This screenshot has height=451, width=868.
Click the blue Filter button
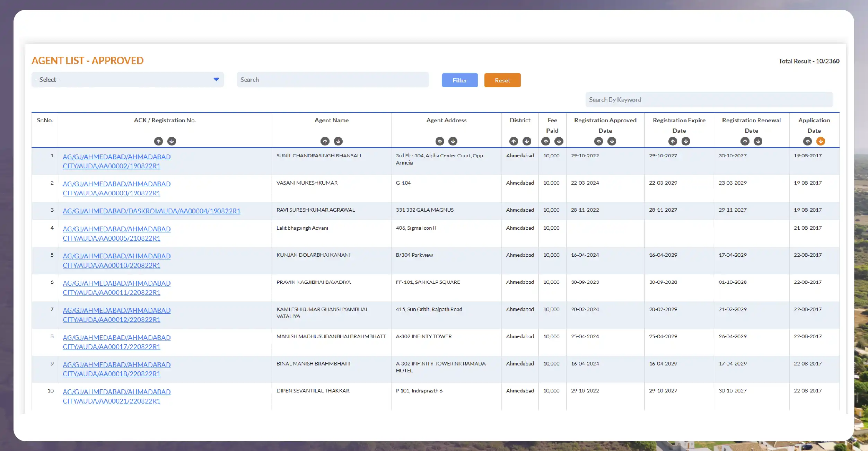click(459, 80)
